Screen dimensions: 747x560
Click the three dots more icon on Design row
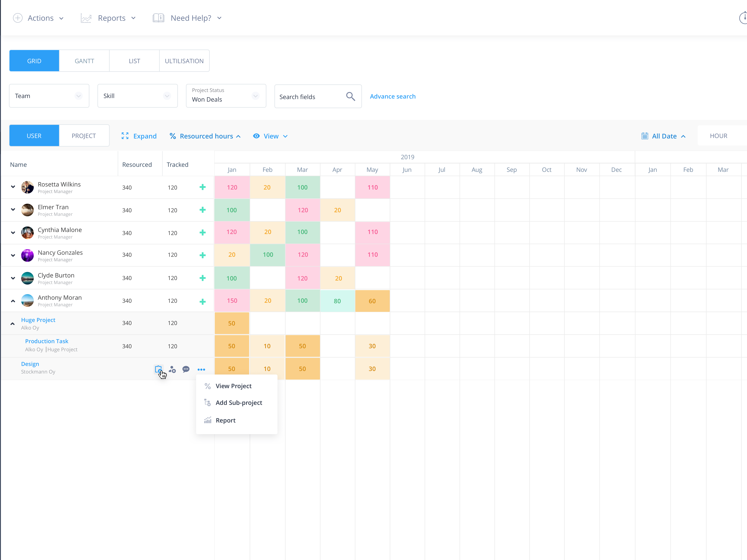click(201, 370)
